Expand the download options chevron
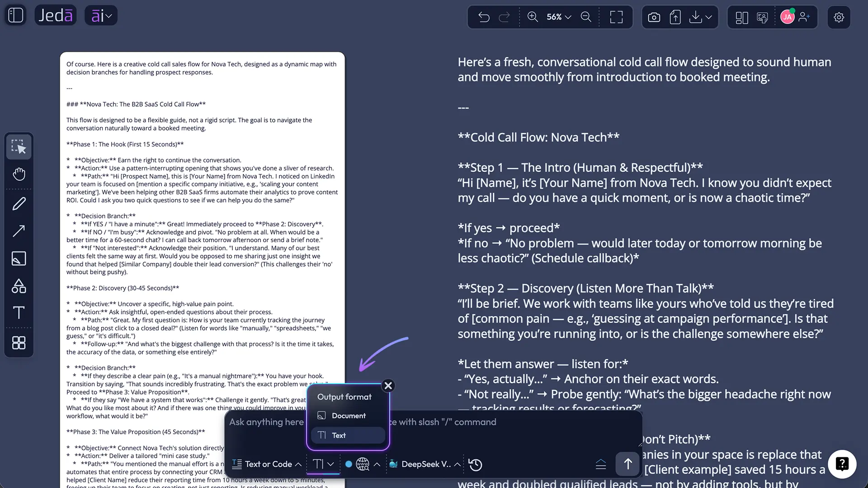 (709, 17)
